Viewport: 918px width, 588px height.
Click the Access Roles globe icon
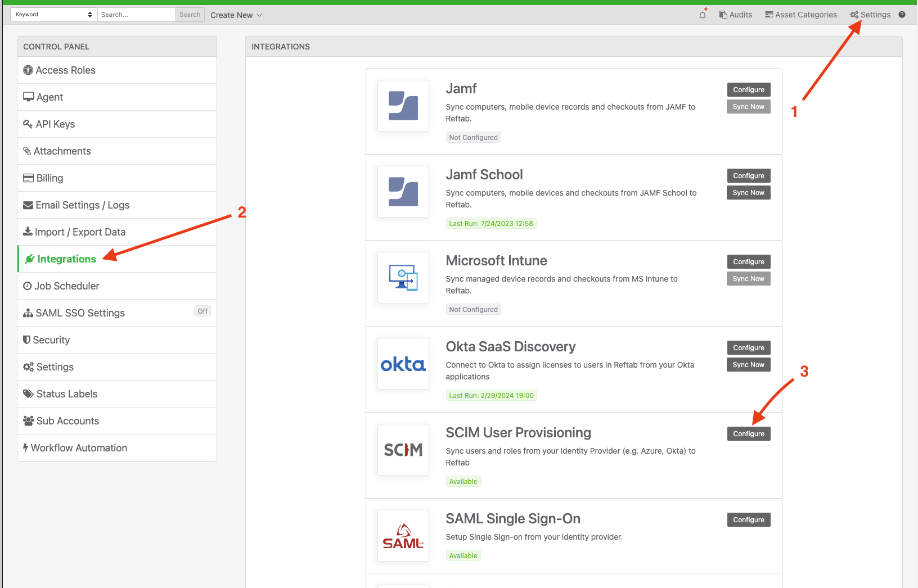tap(28, 70)
